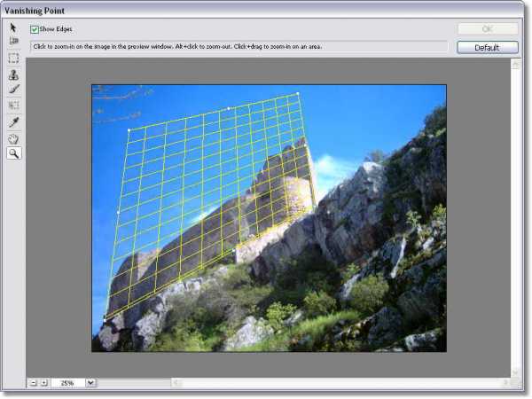
Task: Uncheck the Show Edges checkbox
Action: coord(35,29)
